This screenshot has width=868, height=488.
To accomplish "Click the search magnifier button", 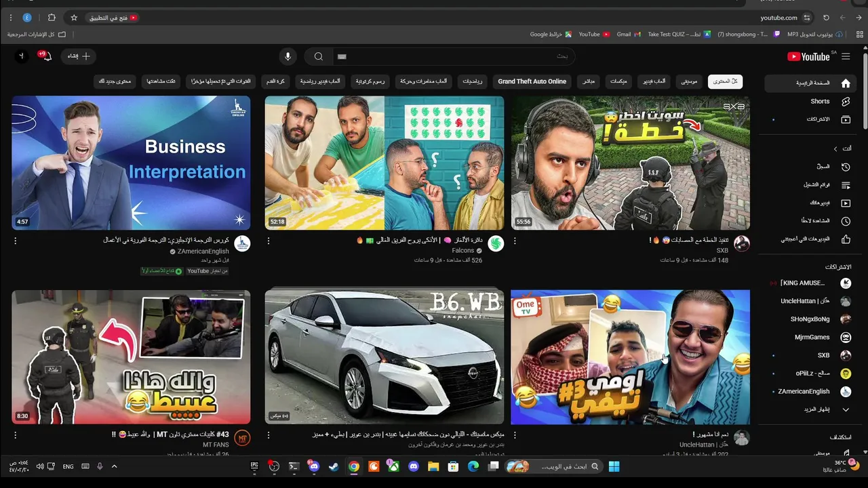I will pos(318,56).
